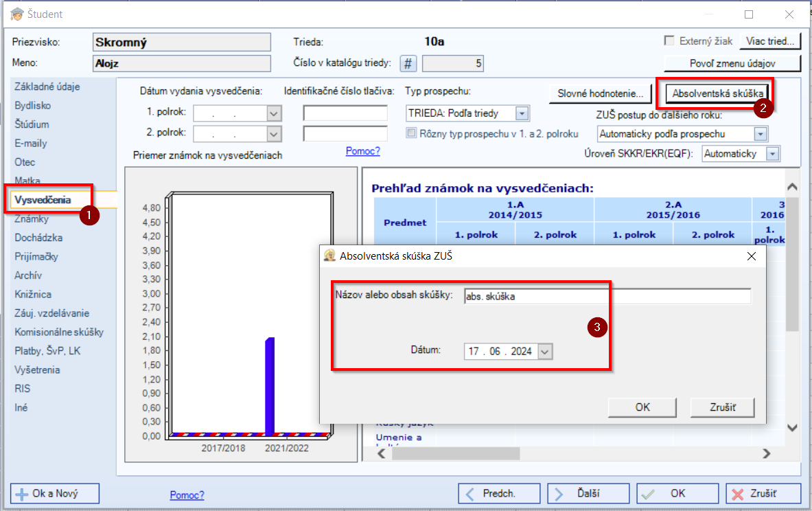The width and height of the screenshot is (812, 511).
Task: Click the 2. polrok identification number field
Action: [x=345, y=134]
